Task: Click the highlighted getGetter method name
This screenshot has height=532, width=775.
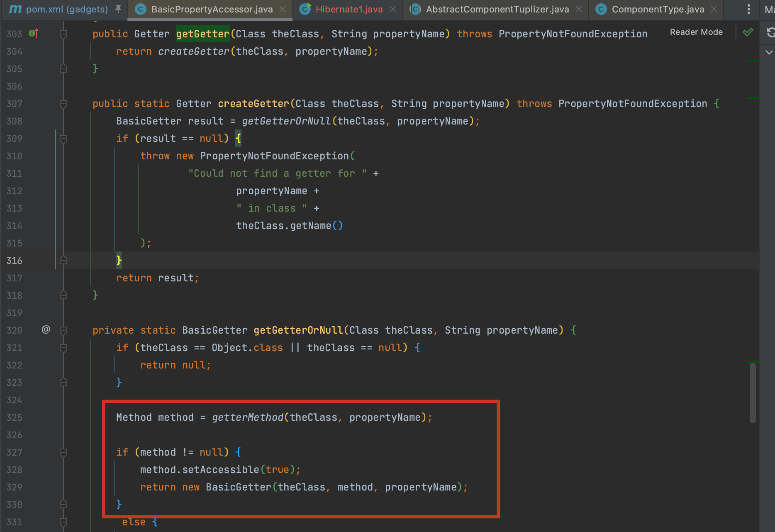Action: [202, 34]
